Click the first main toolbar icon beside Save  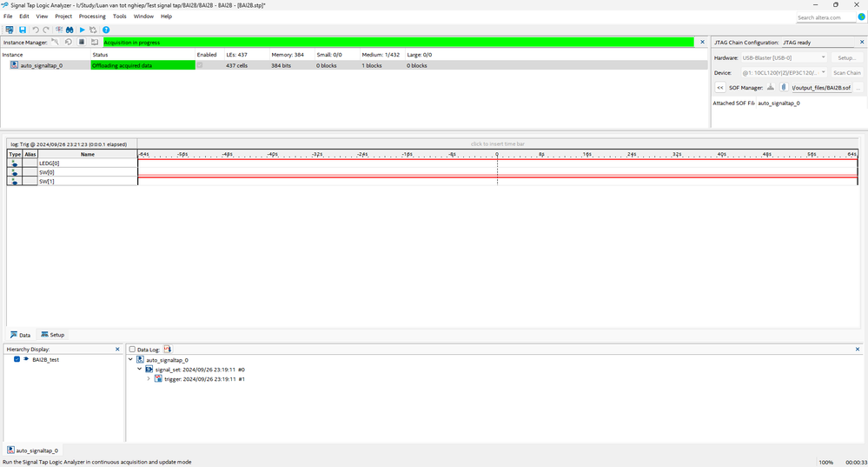(x=10, y=30)
